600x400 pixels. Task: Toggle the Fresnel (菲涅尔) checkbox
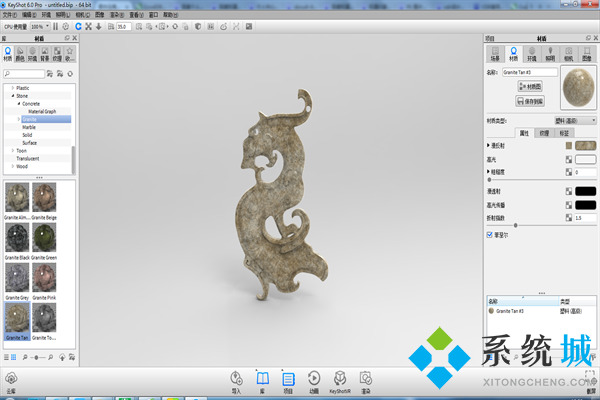pyautogui.click(x=488, y=236)
